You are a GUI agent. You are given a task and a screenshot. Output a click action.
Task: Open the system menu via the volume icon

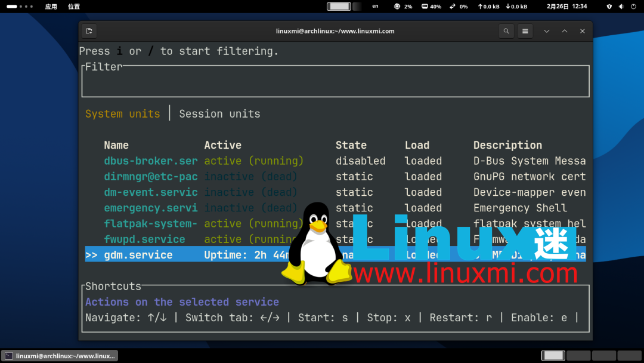(x=620, y=6)
